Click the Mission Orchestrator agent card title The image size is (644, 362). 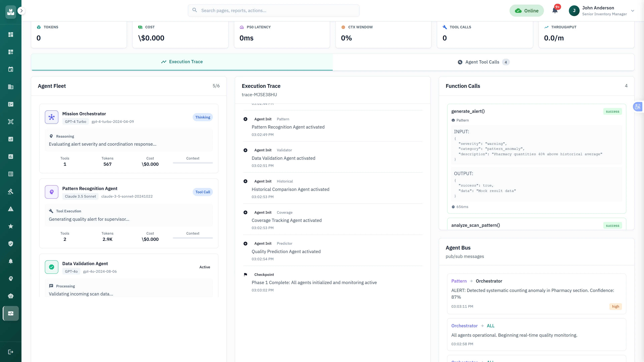[x=84, y=114]
